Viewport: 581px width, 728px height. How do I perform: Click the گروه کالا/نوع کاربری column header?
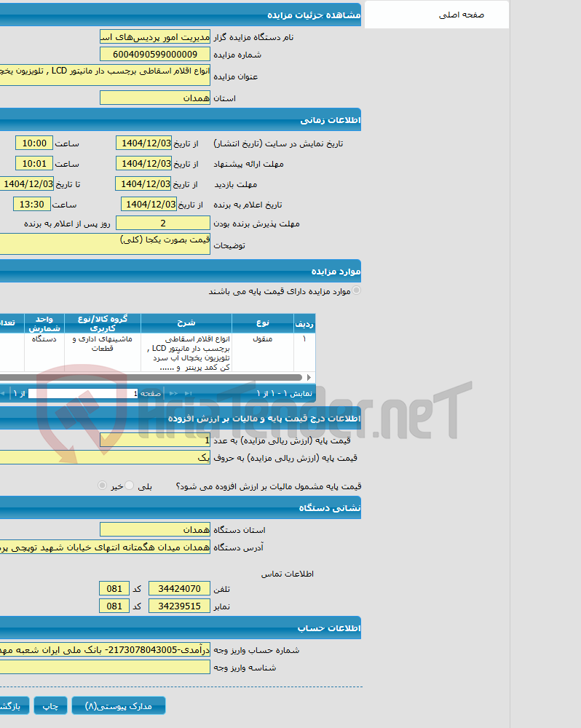tap(102, 324)
